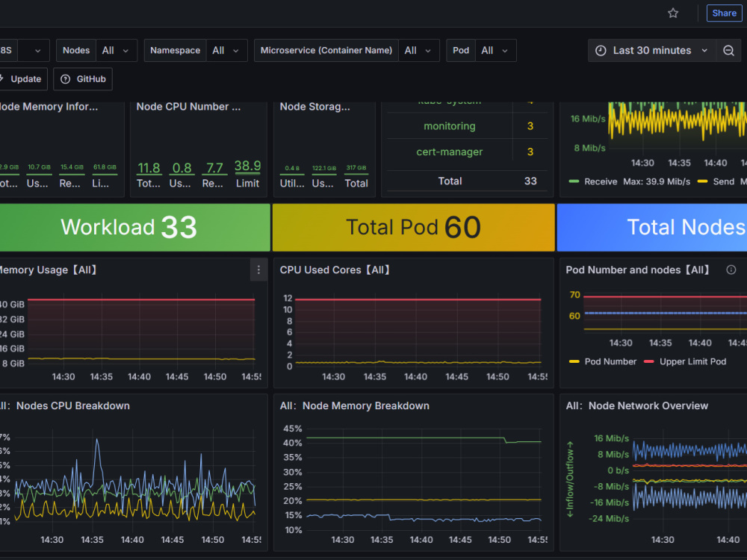Open the Last 30 minutes time picker
The width and height of the screenshot is (747, 560).
651,51
